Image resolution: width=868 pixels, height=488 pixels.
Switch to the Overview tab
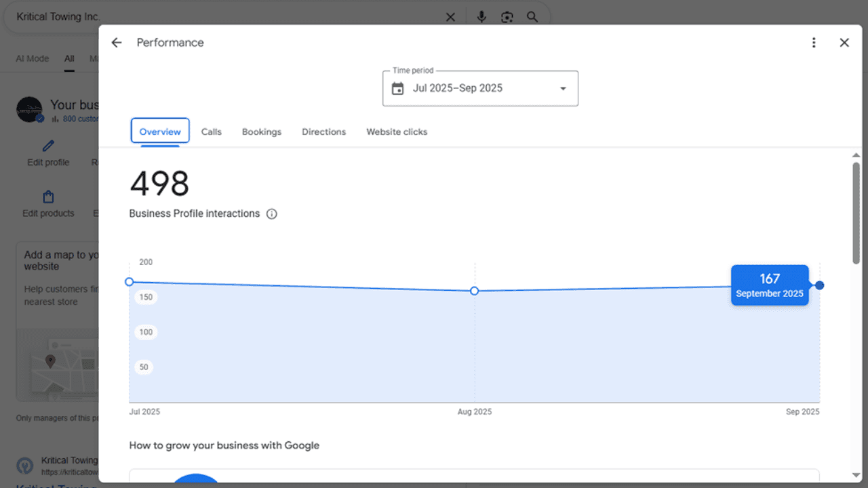(160, 131)
